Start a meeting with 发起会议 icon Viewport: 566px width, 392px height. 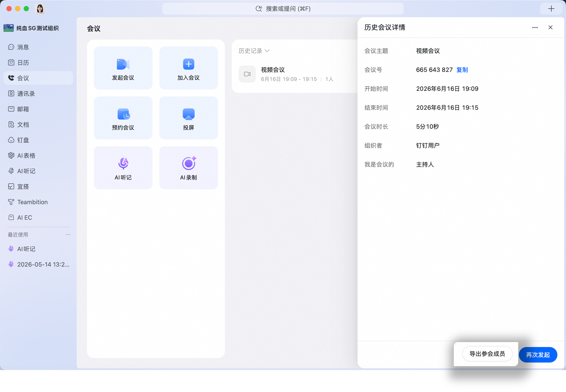[x=123, y=64]
